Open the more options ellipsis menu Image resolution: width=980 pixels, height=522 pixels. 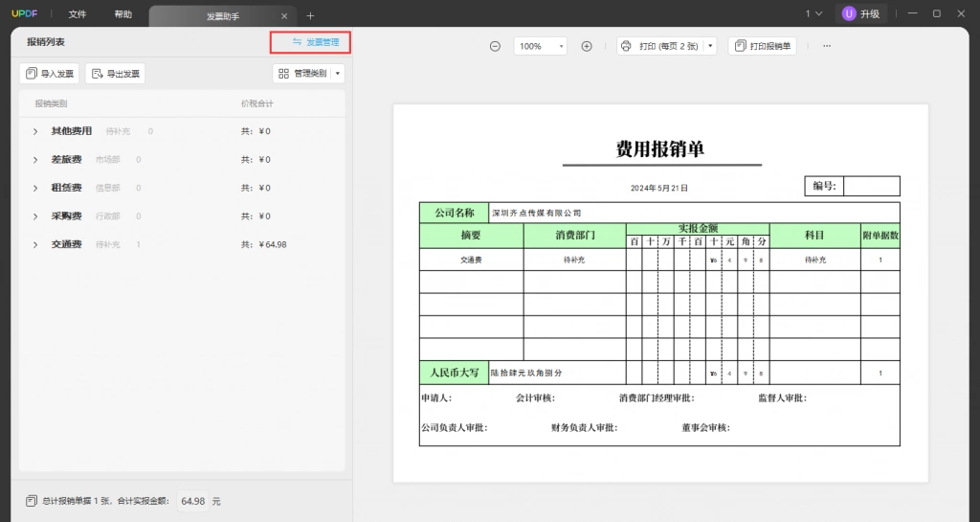point(827,46)
